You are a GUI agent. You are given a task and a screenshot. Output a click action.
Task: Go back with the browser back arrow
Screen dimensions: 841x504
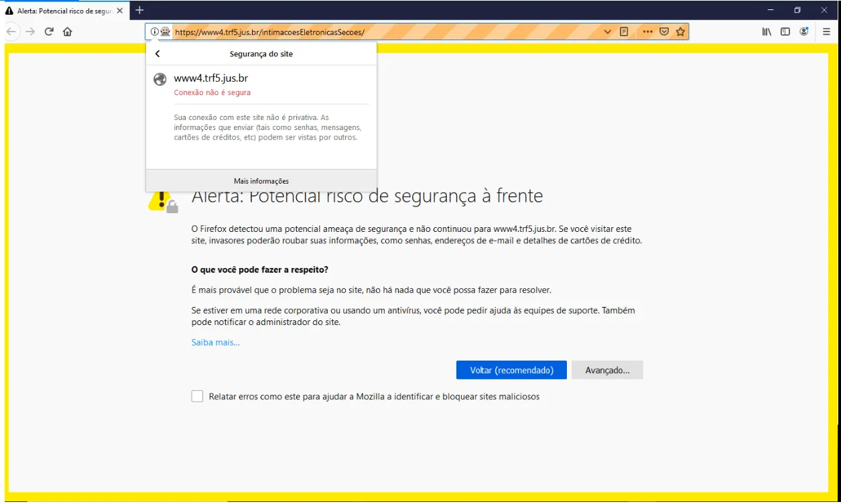(11, 31)
